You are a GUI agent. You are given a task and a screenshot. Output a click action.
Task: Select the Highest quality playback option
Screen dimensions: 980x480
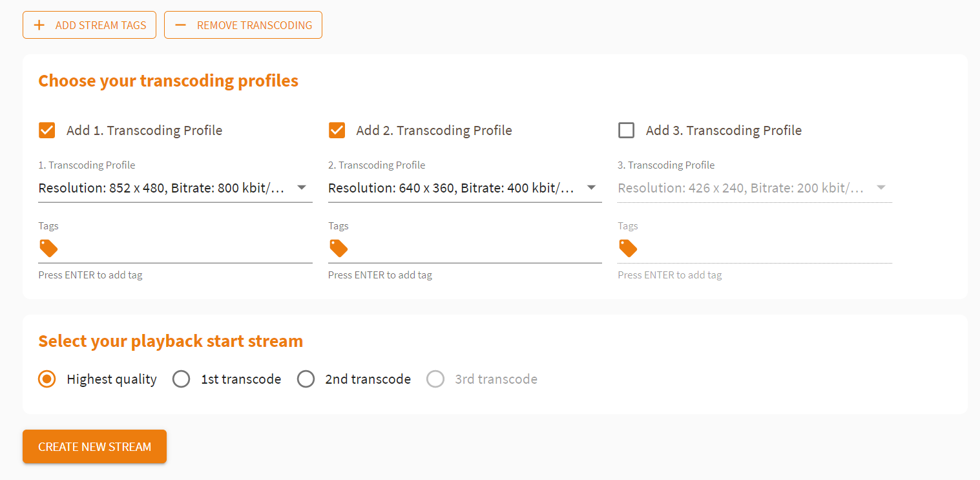[47, 379]
